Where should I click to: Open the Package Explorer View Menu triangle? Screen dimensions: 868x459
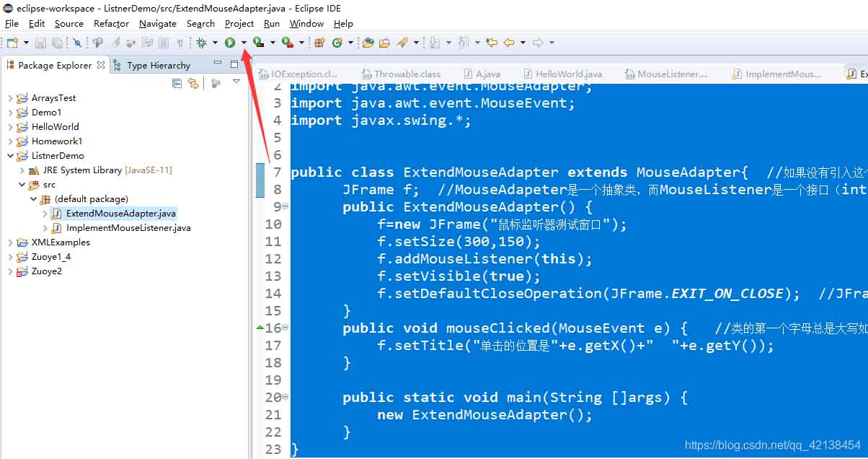(x=236, y=83)
